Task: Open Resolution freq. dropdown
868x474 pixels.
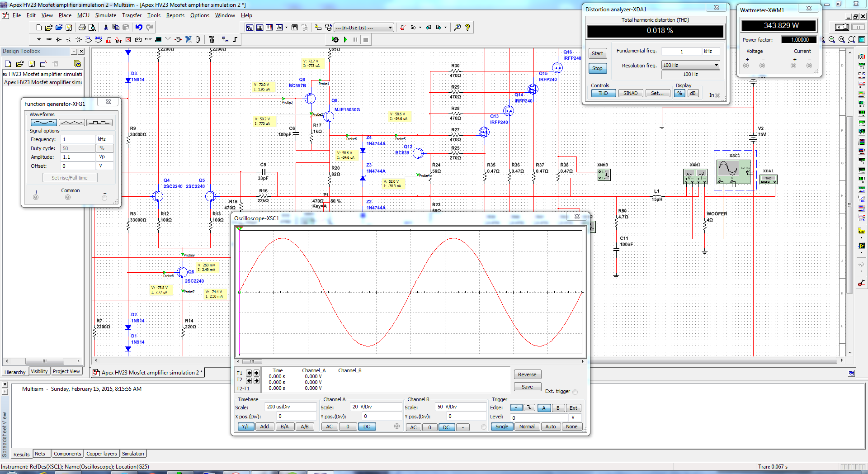Action: point(716,65)
